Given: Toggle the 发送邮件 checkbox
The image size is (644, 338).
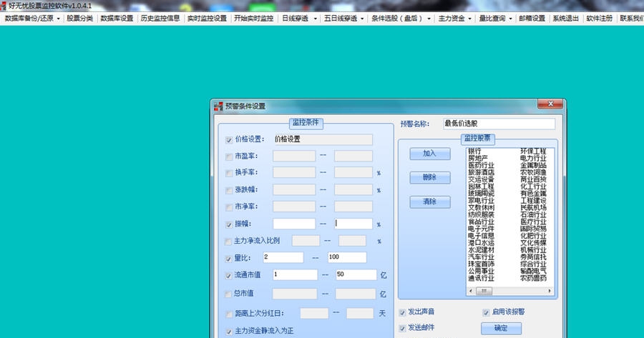Looking at the screenshot, I should (x=402, y=328).
